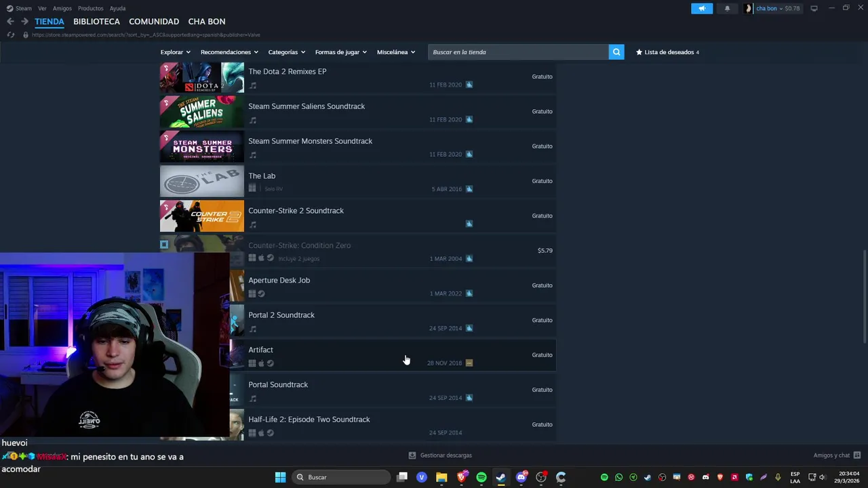Open the announcements megaphone icon
This screenshot has height=488, width=868.
(x=702, y=8)
